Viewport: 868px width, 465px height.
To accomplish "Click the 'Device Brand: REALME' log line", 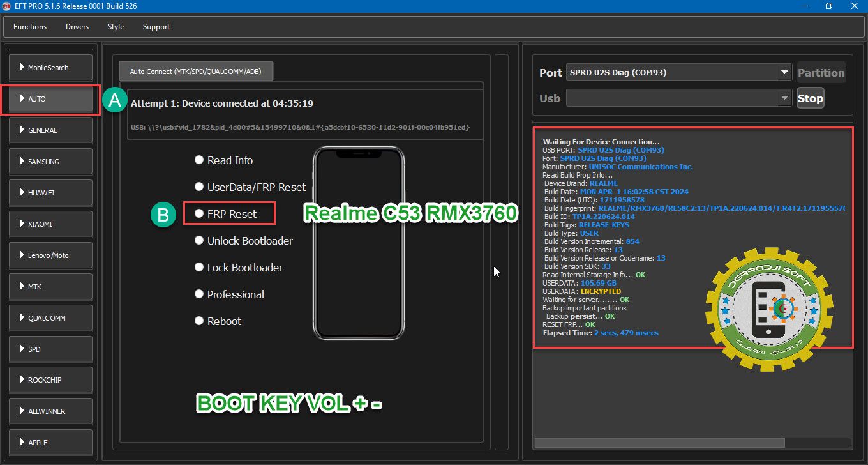I will click(x=581, y=183).
